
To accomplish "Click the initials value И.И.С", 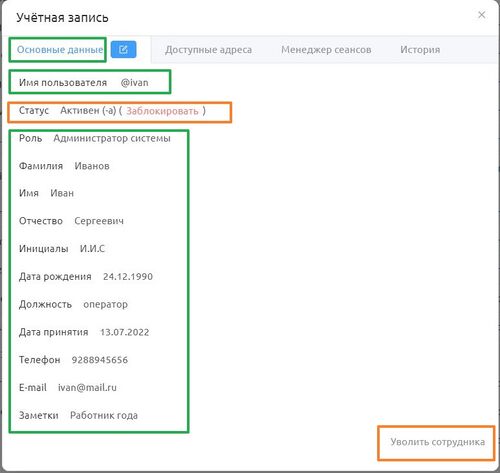I will point(92,248).
